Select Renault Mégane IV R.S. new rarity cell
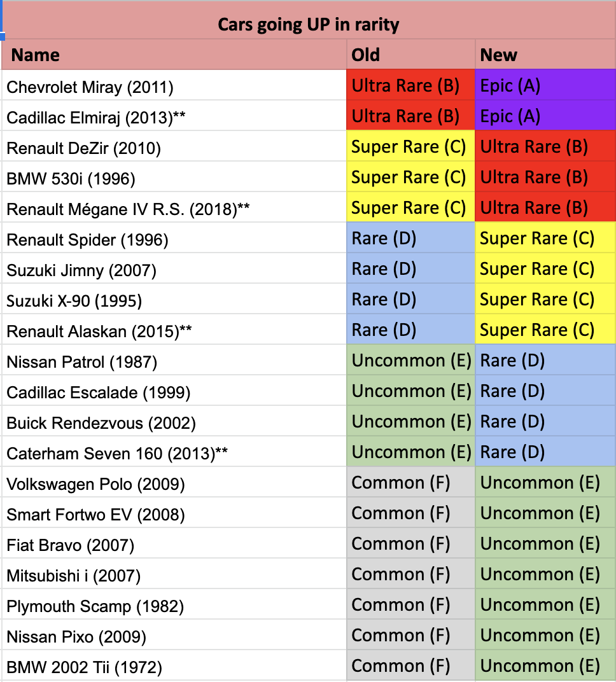 [545, 207]
